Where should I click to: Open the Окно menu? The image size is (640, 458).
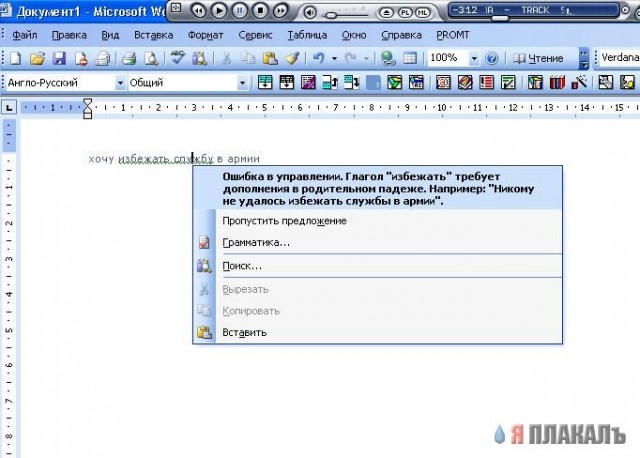coord(354,35)
